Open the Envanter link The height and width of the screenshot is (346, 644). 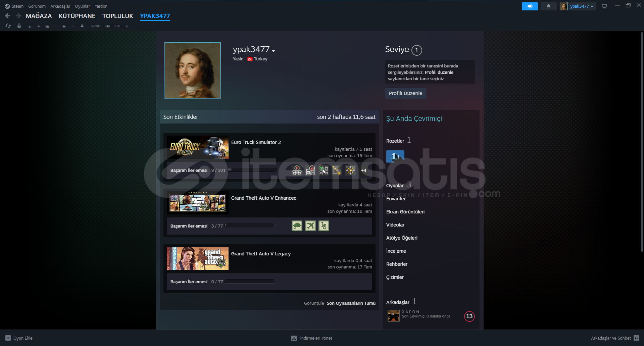pyautogui.click(x=396, y=199)
